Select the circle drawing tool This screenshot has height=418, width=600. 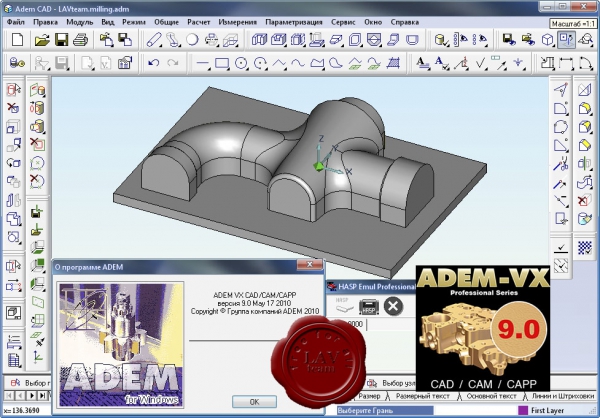241,63
